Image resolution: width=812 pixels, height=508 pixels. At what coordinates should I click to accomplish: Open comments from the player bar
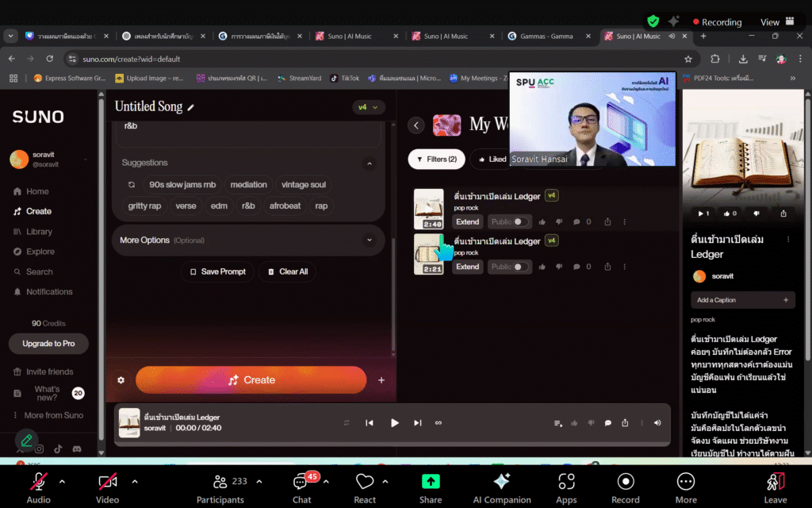[x=608, y=423]
